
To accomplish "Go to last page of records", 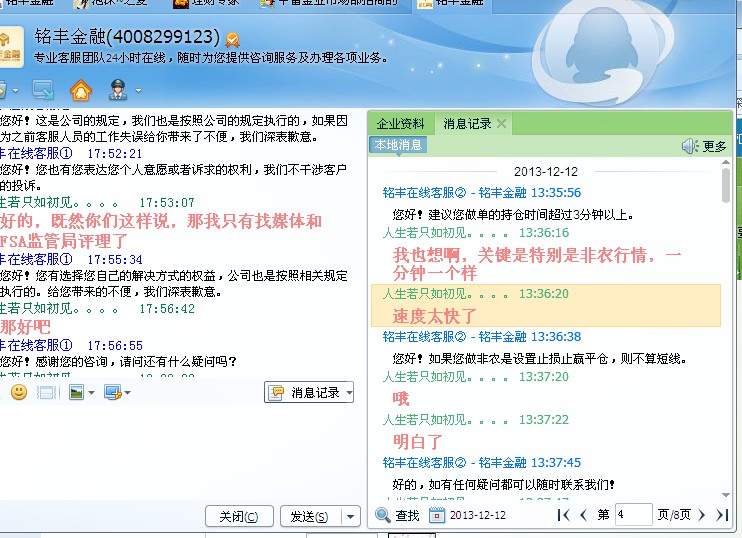I will [722, 515].
